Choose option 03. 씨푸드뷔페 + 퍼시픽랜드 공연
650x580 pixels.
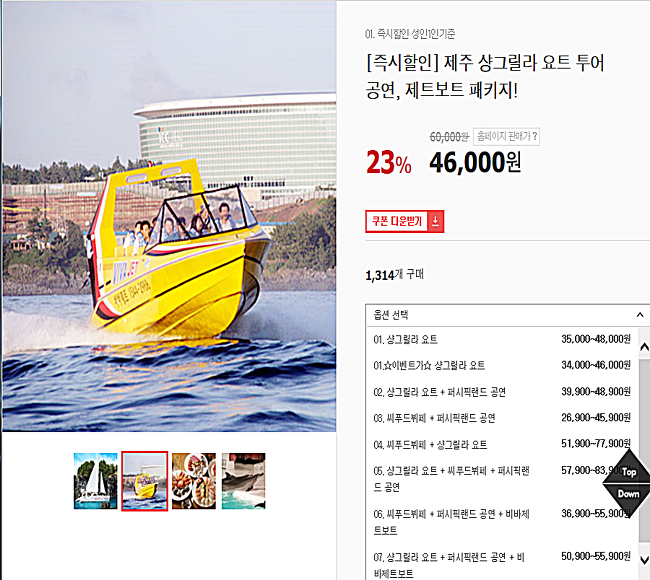[x=502, y=418]
